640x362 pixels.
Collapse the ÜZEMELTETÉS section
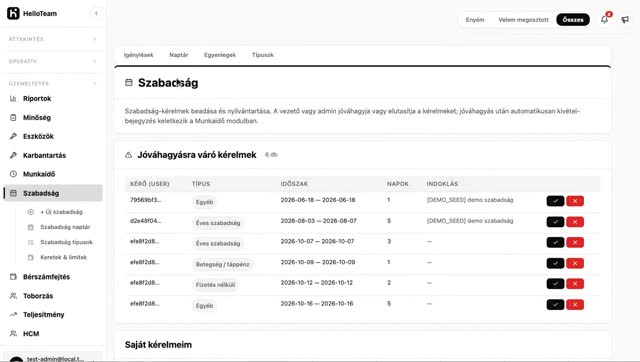tap(94, 84)
